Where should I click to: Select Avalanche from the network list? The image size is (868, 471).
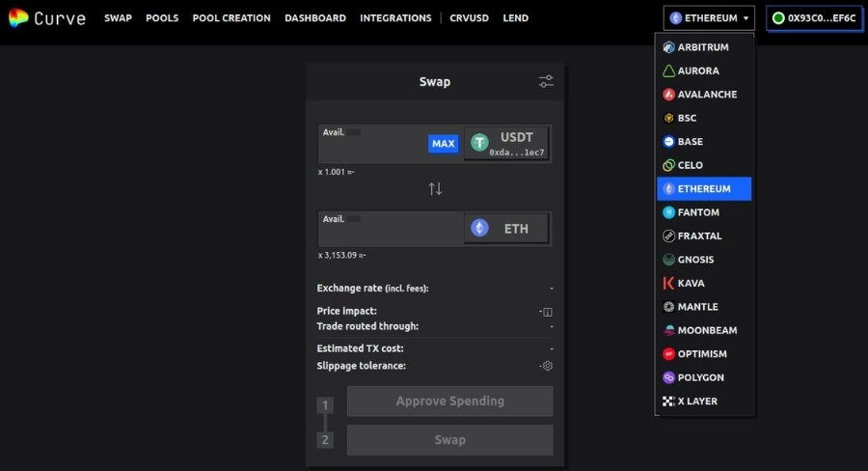(x=704, y=95)
